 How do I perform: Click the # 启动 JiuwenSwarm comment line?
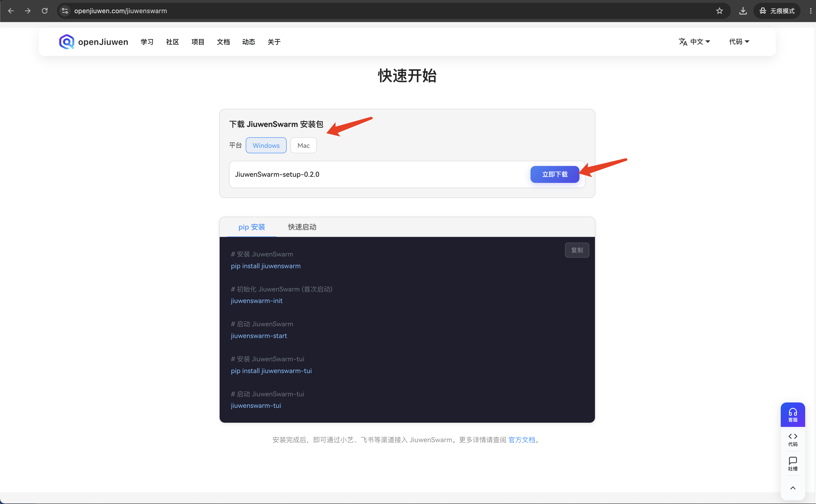point(262,324)
